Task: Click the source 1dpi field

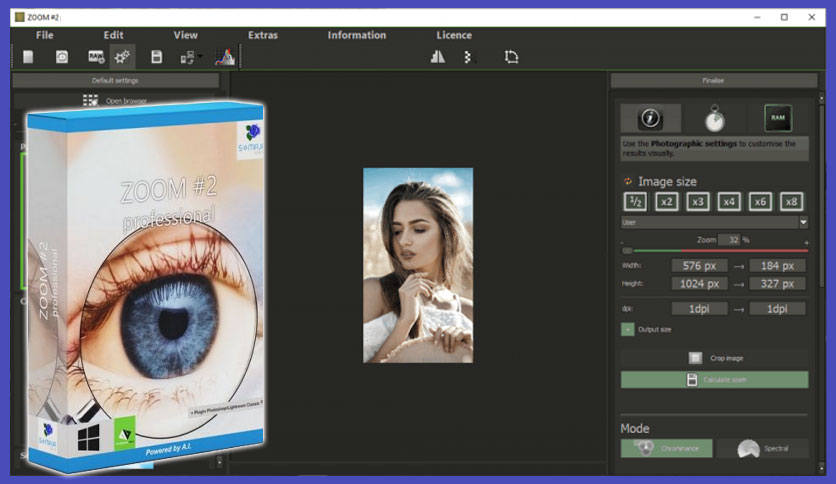Action: (699, 309)
